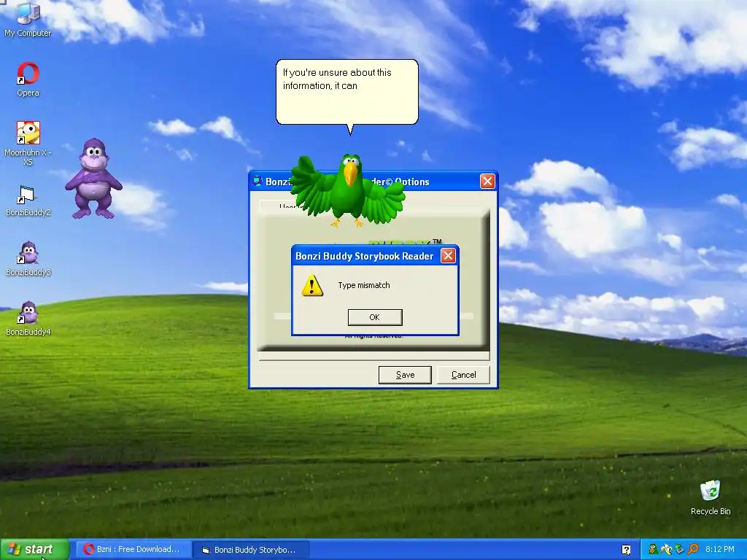Click the 8:12 PM taskbar clock

(720, 549)
